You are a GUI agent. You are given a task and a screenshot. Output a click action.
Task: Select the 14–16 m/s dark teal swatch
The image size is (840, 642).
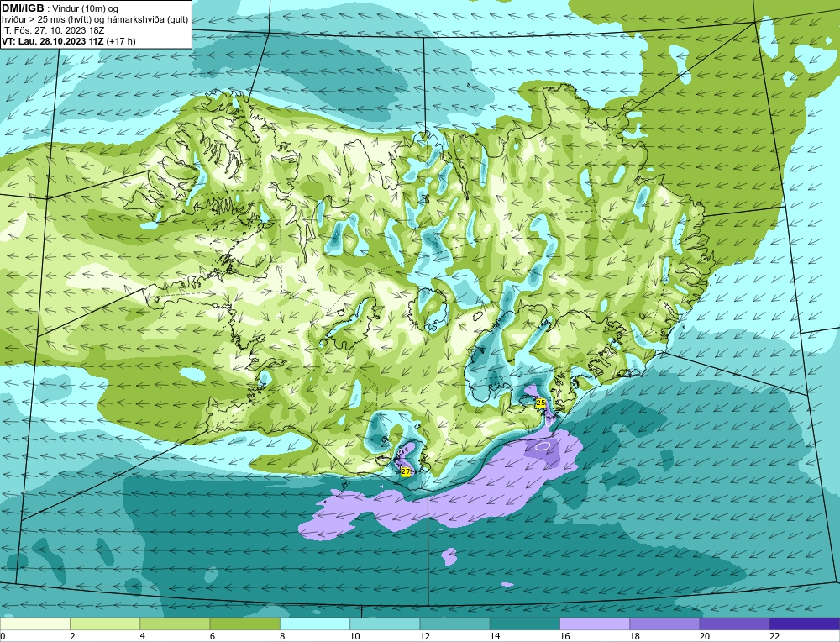(525, 624)
